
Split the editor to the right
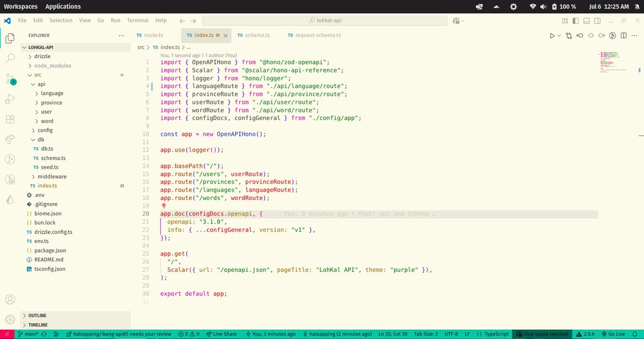click(624, 35)
